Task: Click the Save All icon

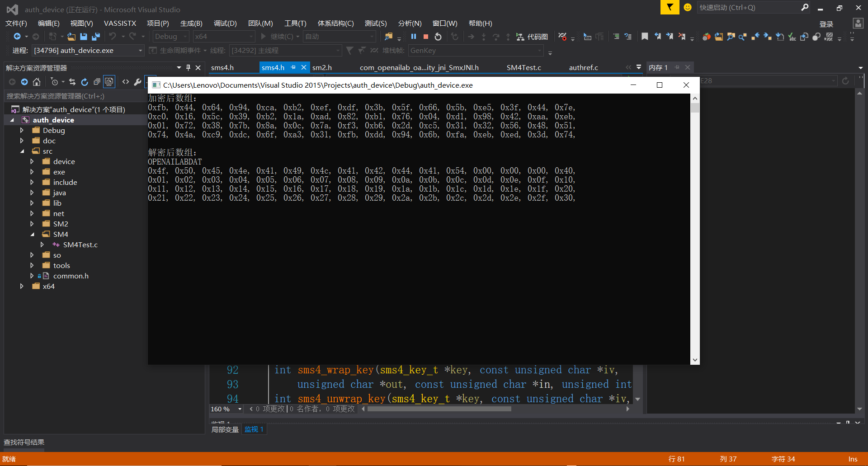Action: 95,37
